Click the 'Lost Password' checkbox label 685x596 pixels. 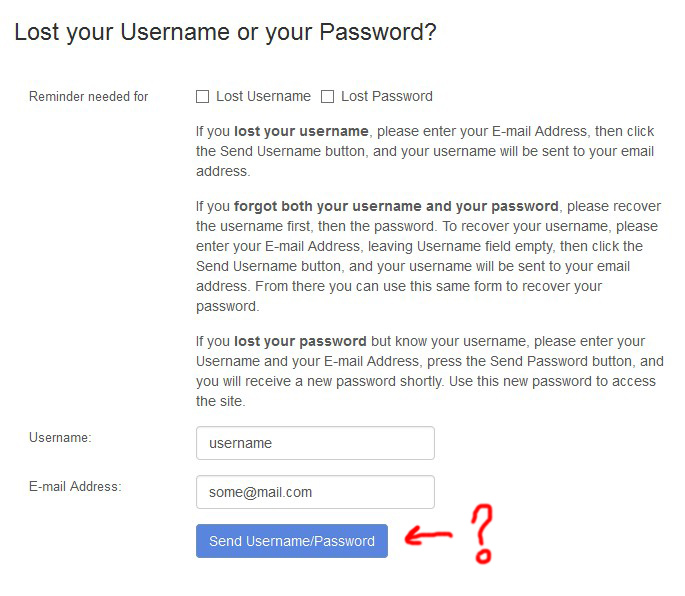click(387, 96)
